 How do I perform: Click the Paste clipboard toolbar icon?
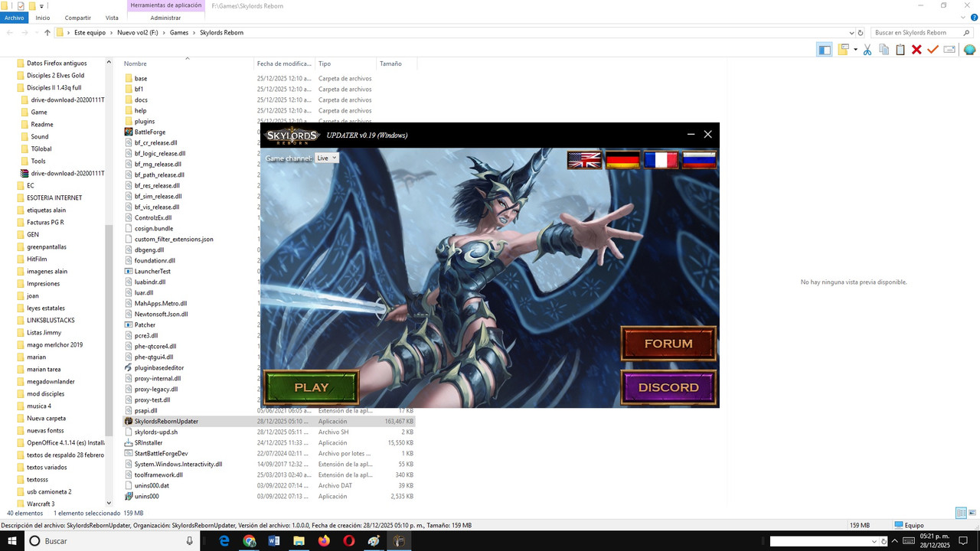900,50
